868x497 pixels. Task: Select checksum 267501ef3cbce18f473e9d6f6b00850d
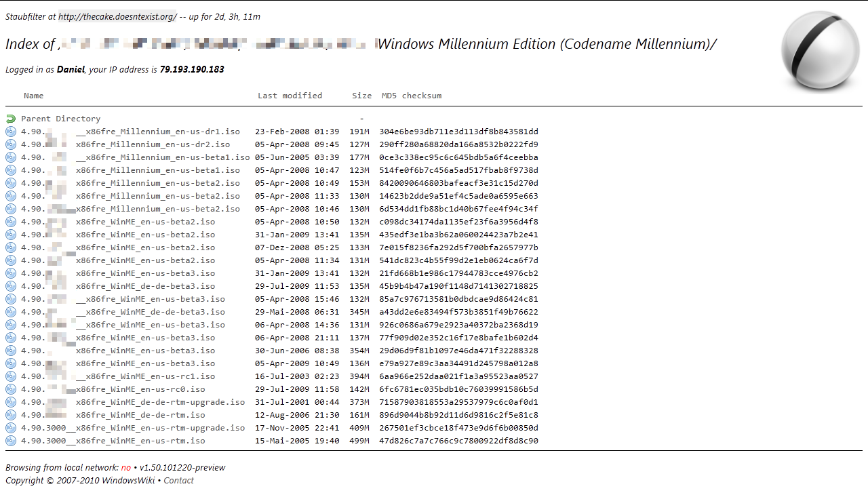pos(459,428)
